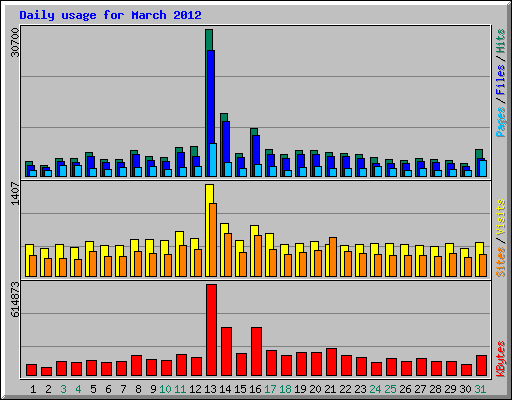This screenshot has height=400, width=512.
Task: Click day 21 axis label
Action: pyautogui.click(x=330, y=389)
